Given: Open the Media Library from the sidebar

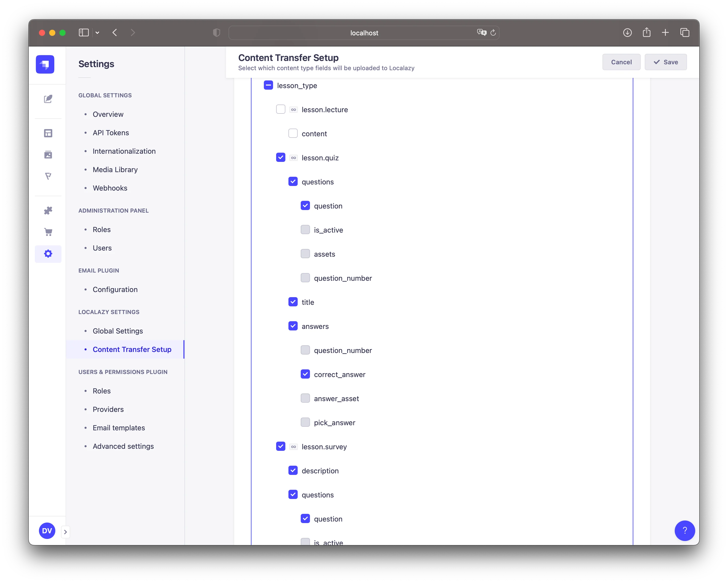Looking at the screenshot, I should [x=48, y=155].
